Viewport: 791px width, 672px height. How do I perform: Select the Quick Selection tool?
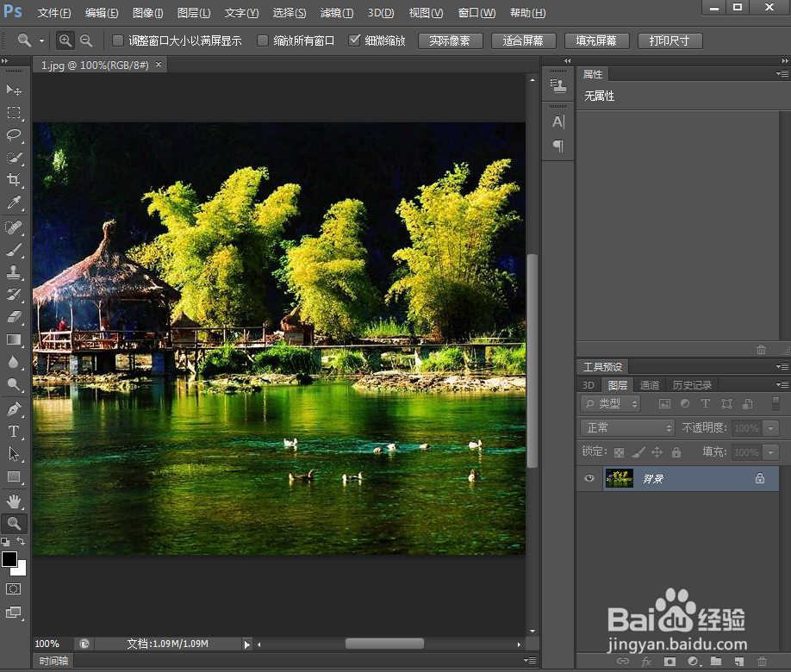(x=14, y=158)
